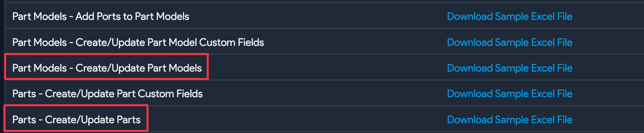Download sample Excel for Part Model Custom Fields
Image resolution: width=644 pixels, height=133 pixels.
510,42
